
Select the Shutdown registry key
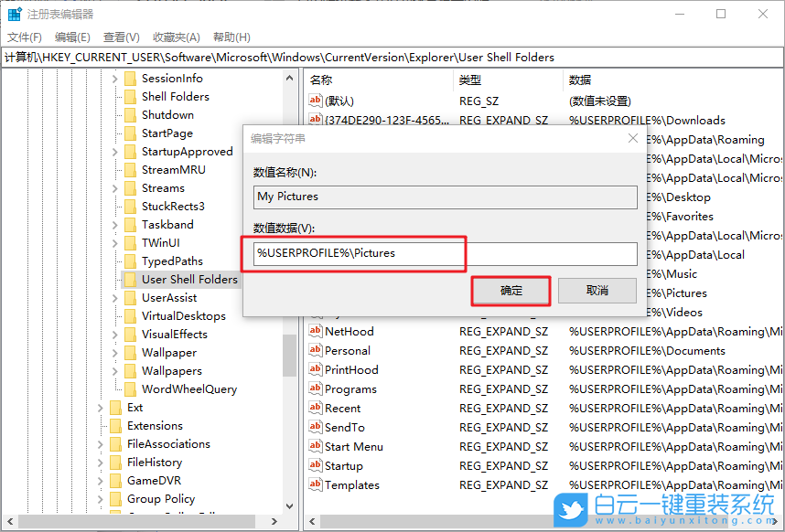166,114
